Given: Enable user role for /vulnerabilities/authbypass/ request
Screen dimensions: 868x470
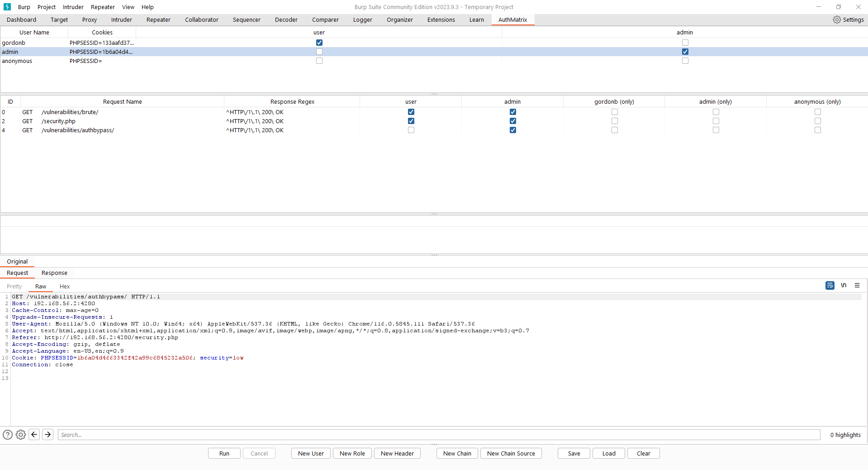Looking at the screenshot, I should click(x=411, y=130).
